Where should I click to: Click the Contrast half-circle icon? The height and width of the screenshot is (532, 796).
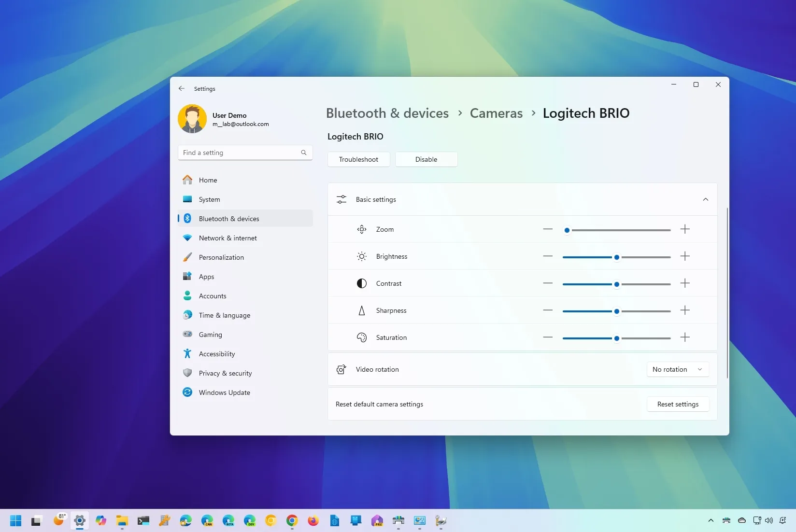[x=361, y=283]
